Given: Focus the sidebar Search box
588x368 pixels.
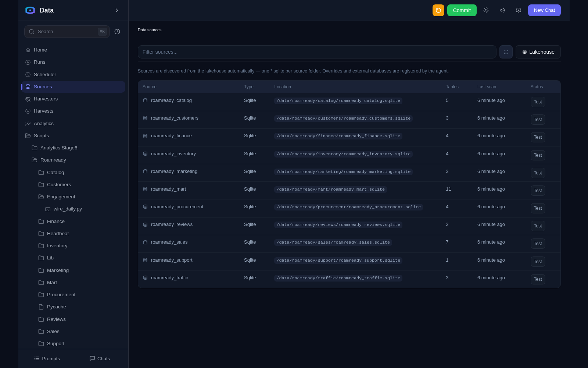Looking at the screenshot, I should click(x=67, y=32).
